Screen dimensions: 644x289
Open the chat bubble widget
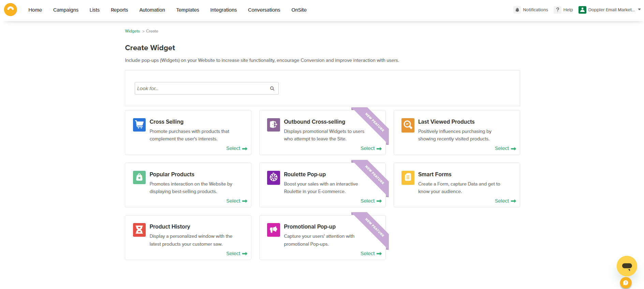coord(627,266)
